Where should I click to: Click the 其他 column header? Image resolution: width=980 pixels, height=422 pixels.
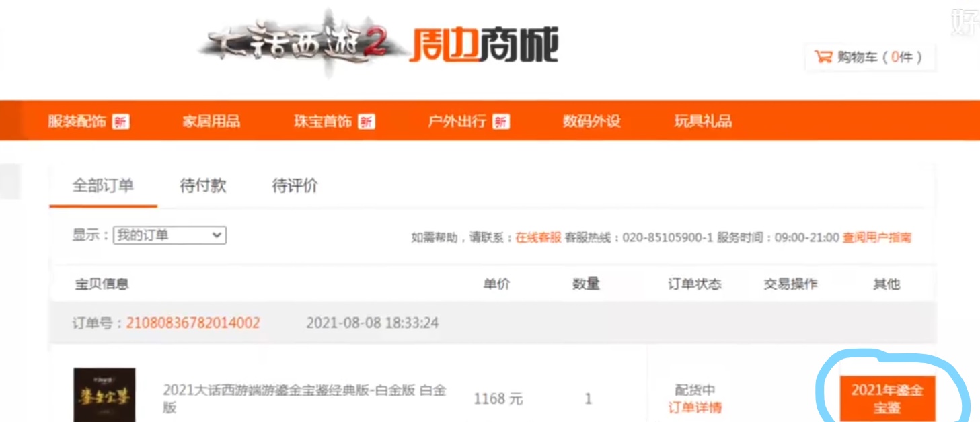[x=887, y=284]
